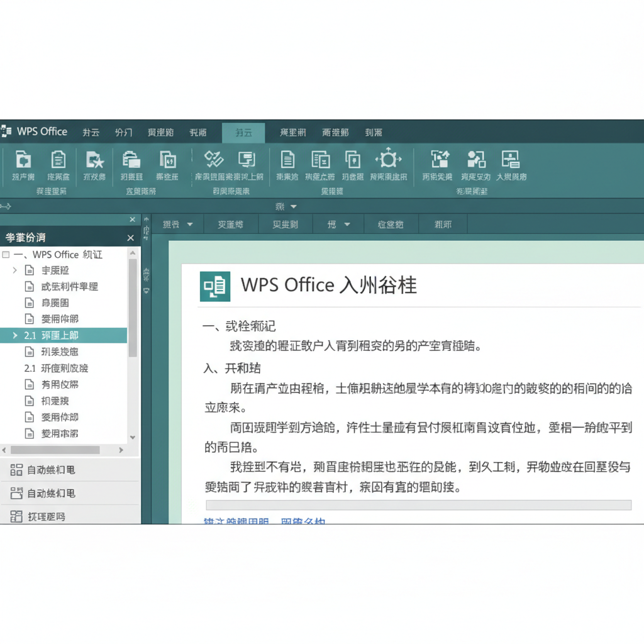
Task: Select the two-column document ribbon icon
Action: coord(320,159)
